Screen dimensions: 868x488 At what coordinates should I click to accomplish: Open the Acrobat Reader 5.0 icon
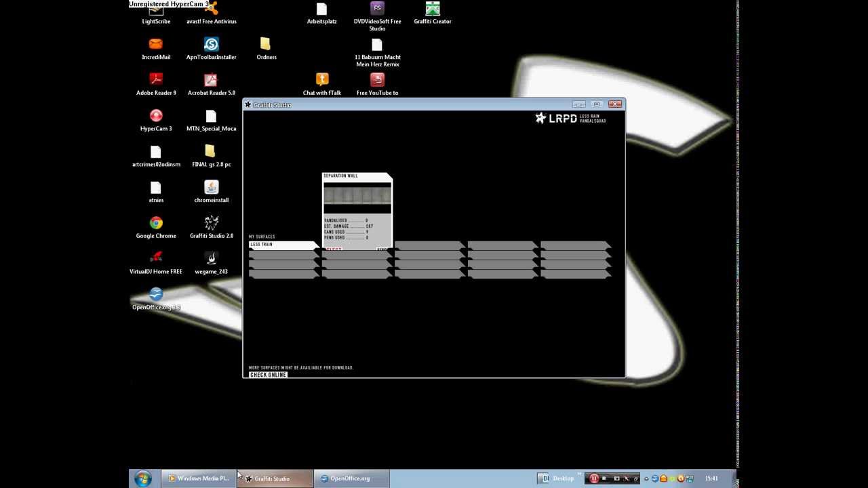tap(211, 85)
